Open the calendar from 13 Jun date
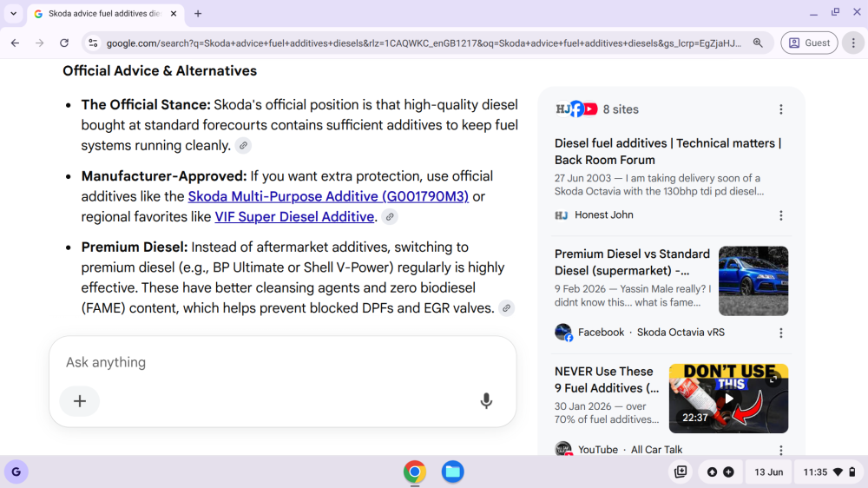Viewport: 868px width, 488px height. [768, 472]
